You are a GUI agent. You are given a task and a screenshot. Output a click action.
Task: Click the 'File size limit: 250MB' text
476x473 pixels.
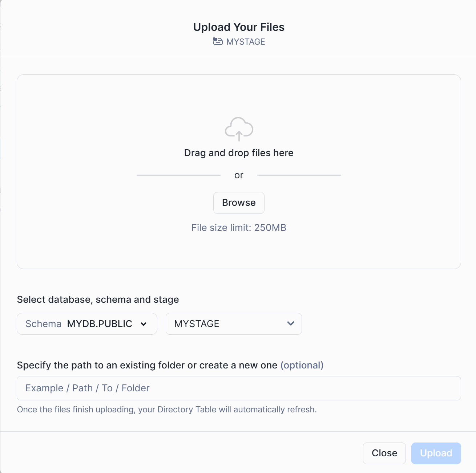pyautogui.click(x=239, y=228)
